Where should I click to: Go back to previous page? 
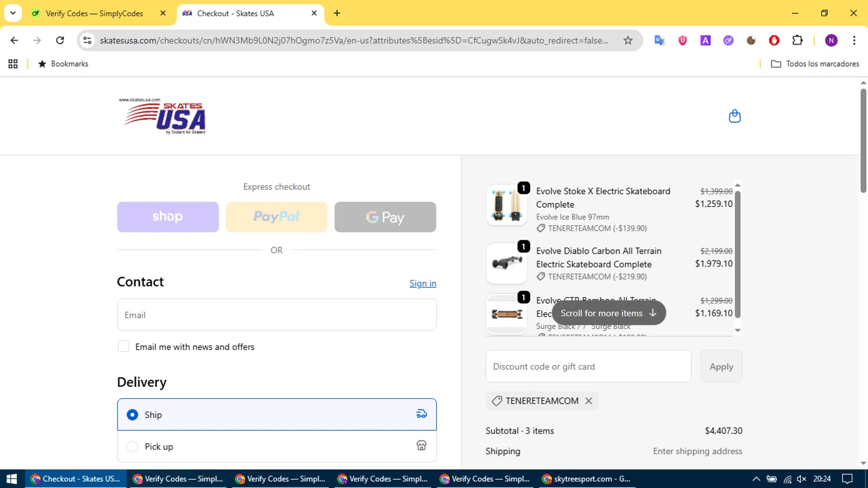[14, 41]
